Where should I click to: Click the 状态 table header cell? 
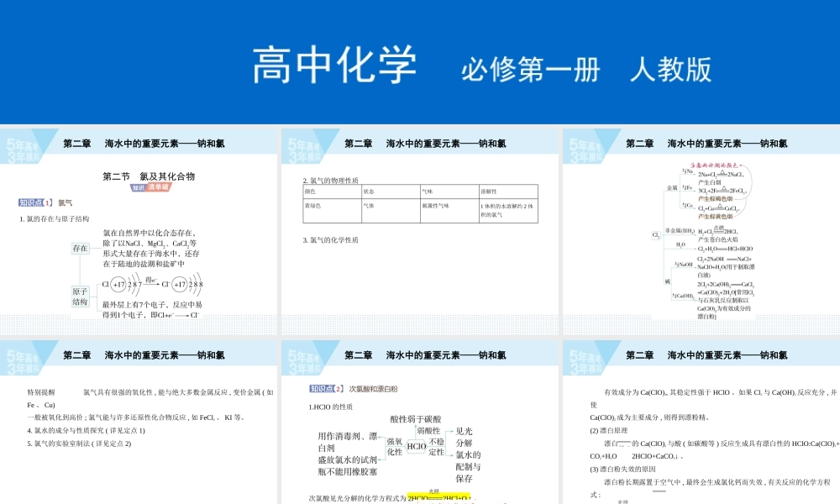(391, 192)
